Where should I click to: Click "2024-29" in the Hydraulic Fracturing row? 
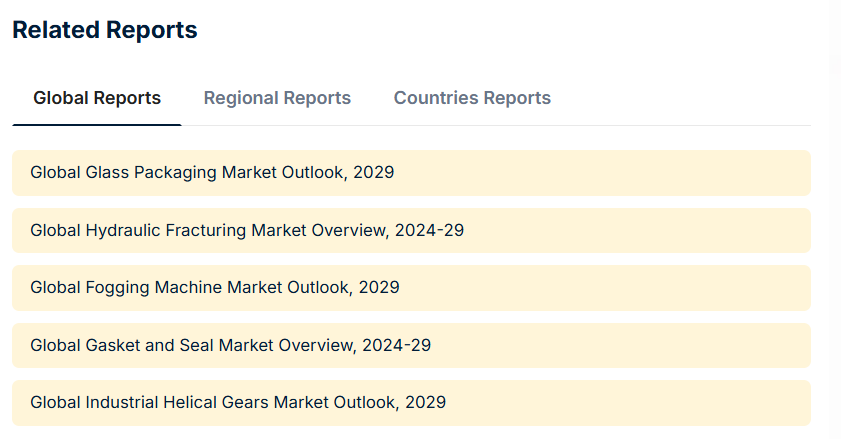429,230
